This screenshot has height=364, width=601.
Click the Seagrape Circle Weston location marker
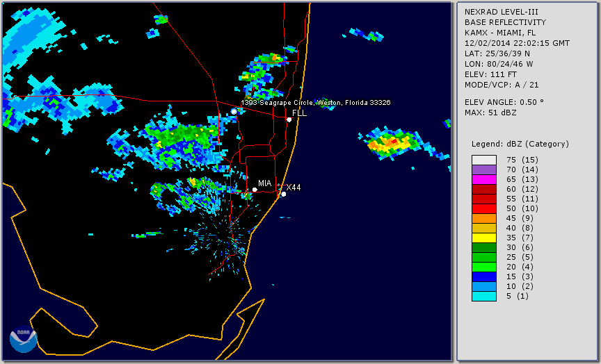234,112
